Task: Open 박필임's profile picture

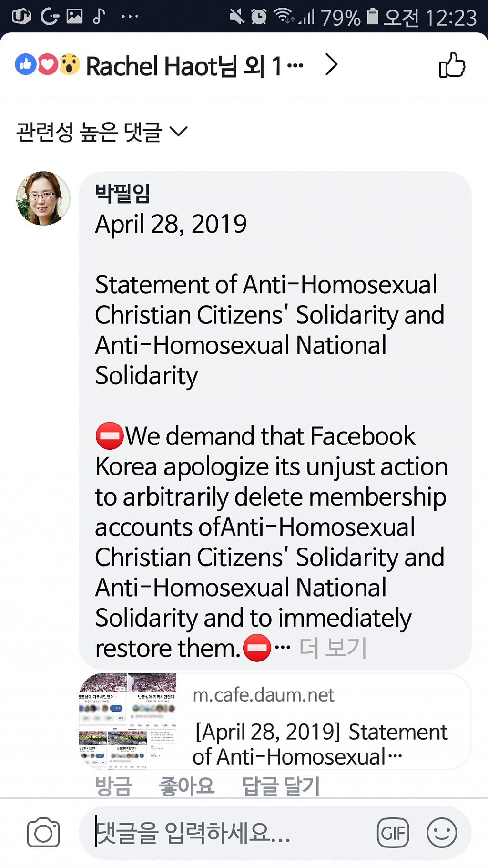Action: [43, 198]
